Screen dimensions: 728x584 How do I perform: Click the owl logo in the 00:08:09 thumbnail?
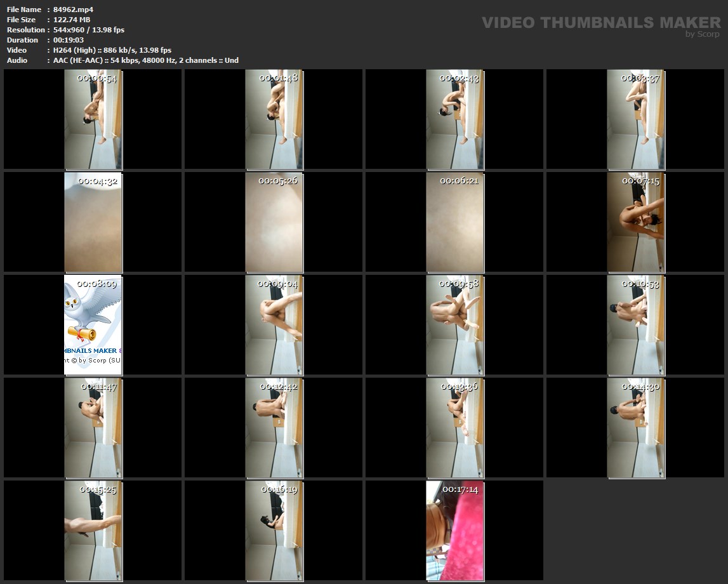[x=86, y=312]
